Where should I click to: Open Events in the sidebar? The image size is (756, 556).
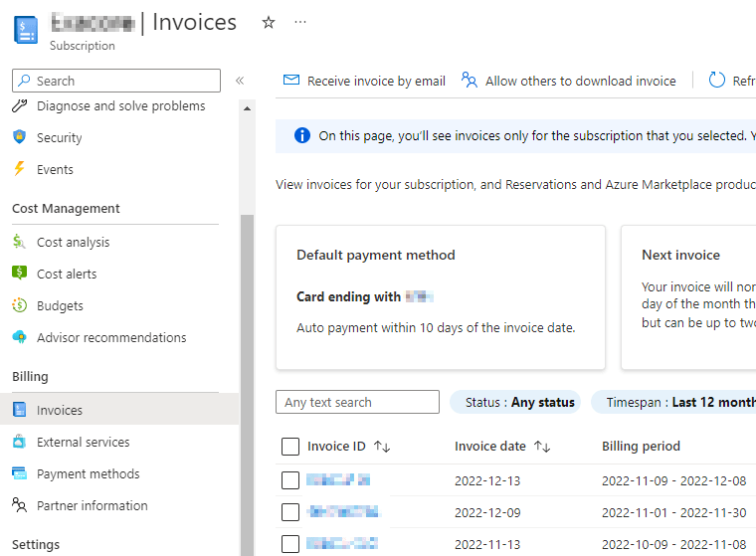click(x=55, y=169)
